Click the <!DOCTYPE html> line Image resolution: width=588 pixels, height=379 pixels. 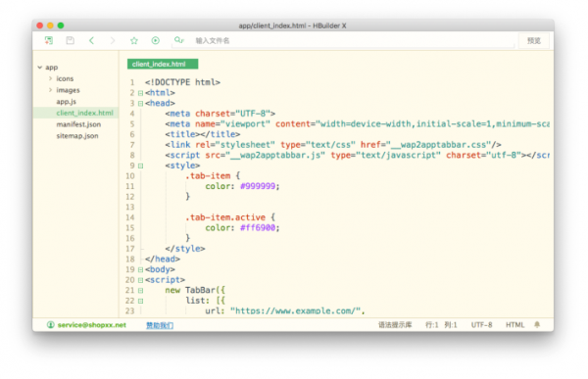[x=182, y=82]
